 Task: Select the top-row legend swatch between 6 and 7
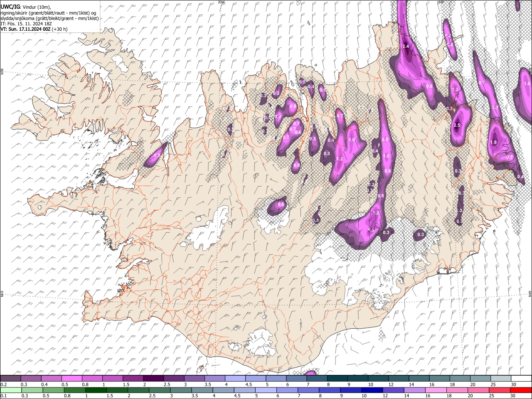point(296,378)
